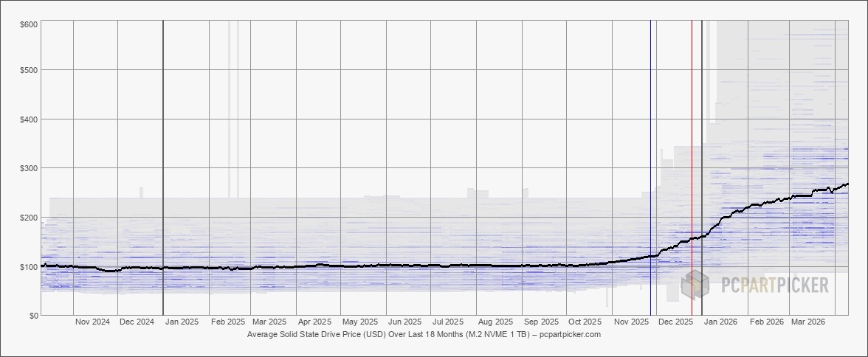Click the $0 y-axis label
This screenshot has height=357, width=868.
point(33,316)
